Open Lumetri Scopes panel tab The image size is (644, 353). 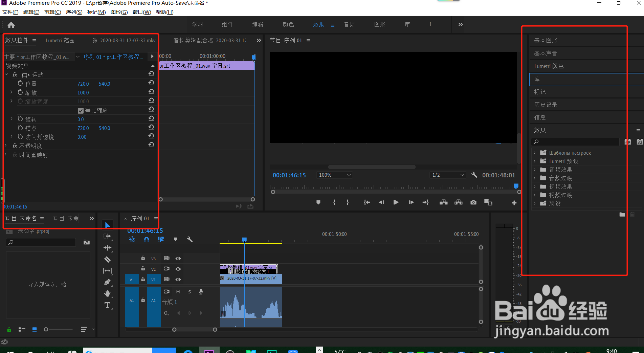[x=60, y=40]
